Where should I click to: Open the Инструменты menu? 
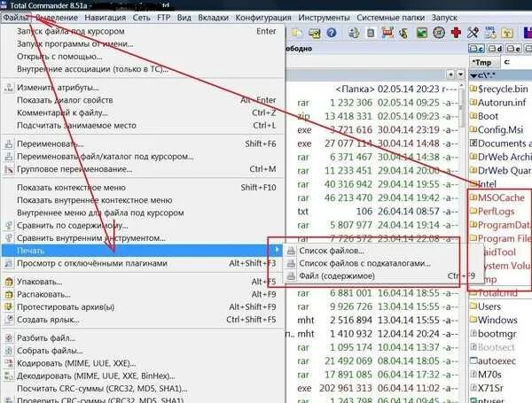(x=324, y=18)
